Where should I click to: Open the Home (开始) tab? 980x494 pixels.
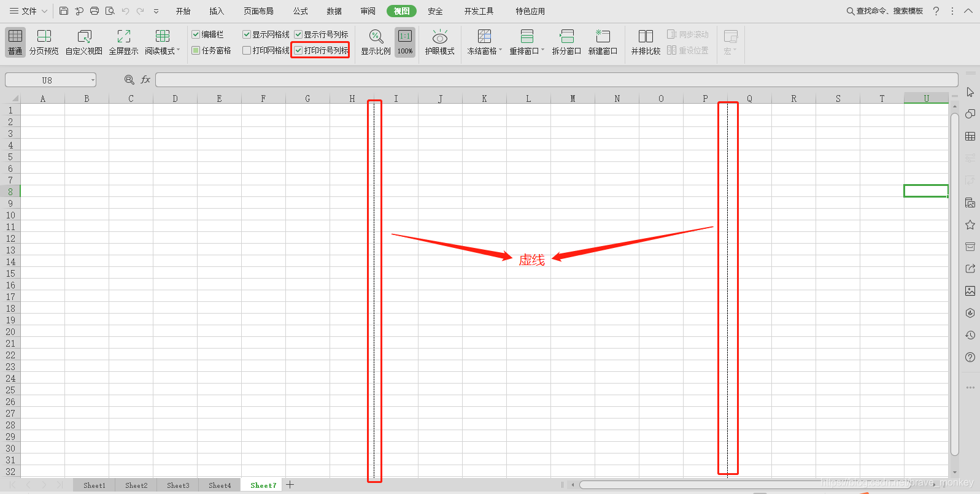pyautogui.click(x=183, y=11)
